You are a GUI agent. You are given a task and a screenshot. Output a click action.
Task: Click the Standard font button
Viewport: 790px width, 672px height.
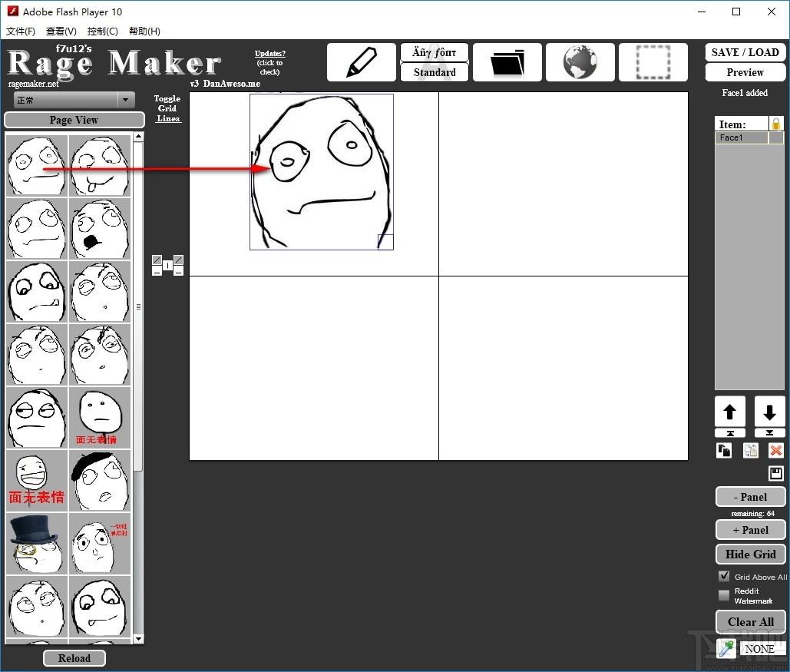[x=435, y=72]
